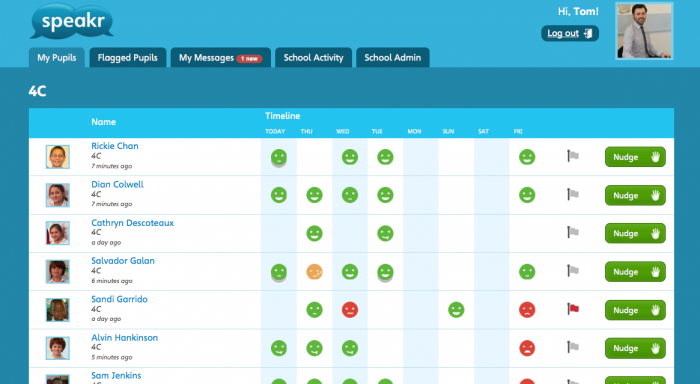Screen dimensions: 700x384
Task: Open Sandi Garrido's profile link
Action: (119, 299)
